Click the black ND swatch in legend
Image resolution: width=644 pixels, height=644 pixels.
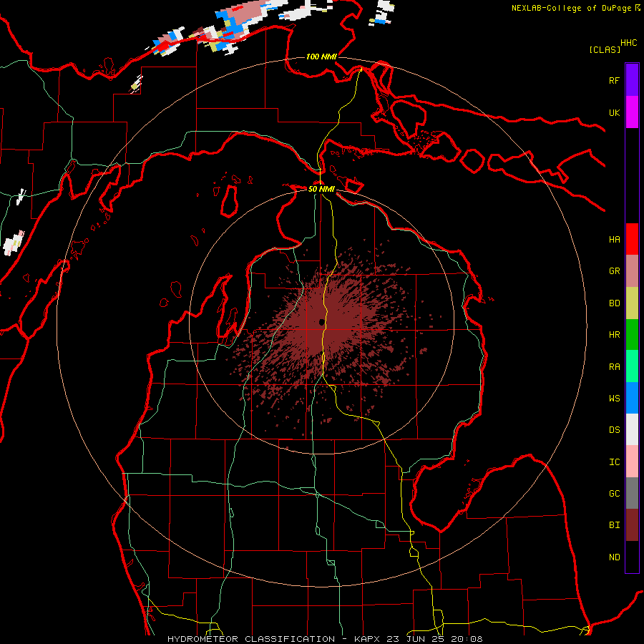pos(632,557)
